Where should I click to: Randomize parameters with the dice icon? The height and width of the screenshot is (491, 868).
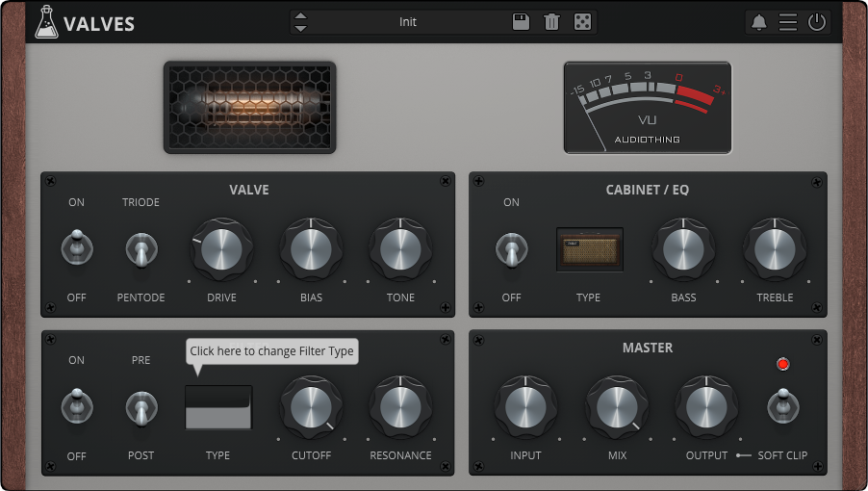(x=582, y=22)
